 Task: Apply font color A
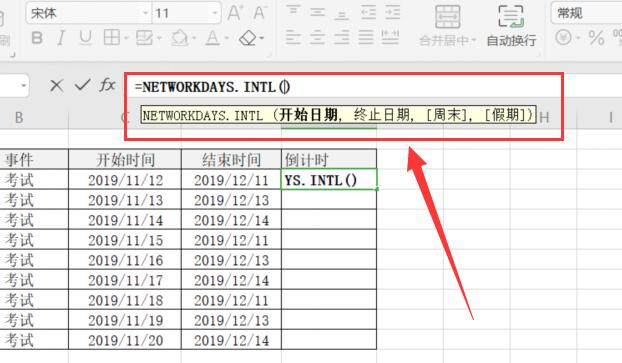pos(213,38)
